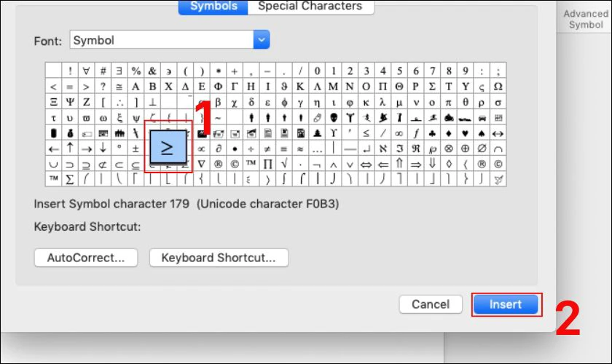Switch to the Special Characters tab
612x364 pixels.
coord(310,7)
